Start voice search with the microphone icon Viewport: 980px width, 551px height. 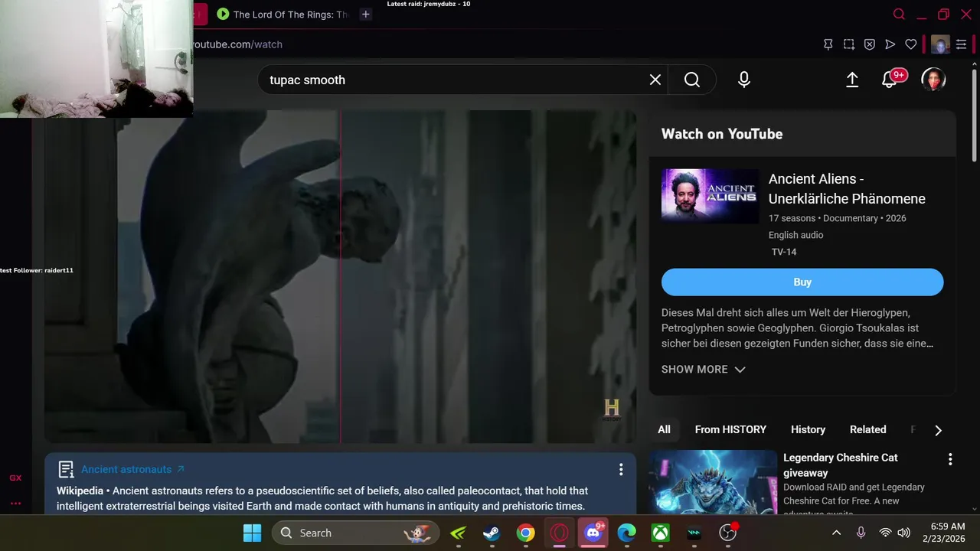744,80
